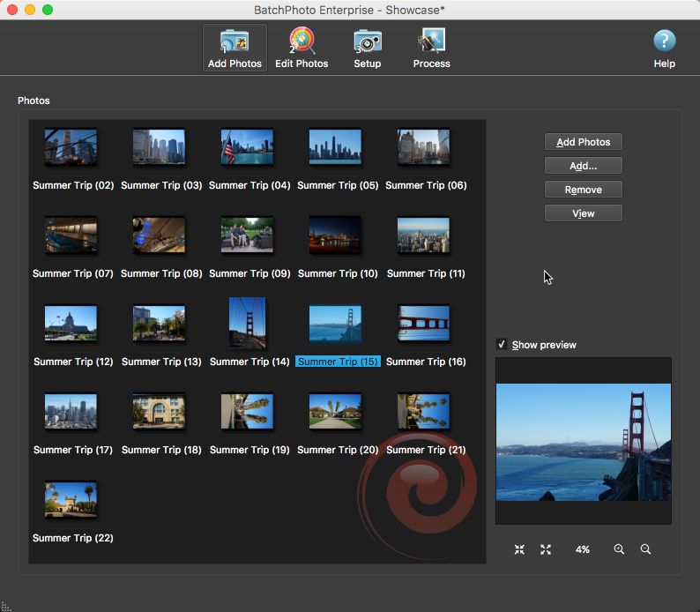
Task: Select the Summer Trip (18) thumbnail
Action: (159, 411)
